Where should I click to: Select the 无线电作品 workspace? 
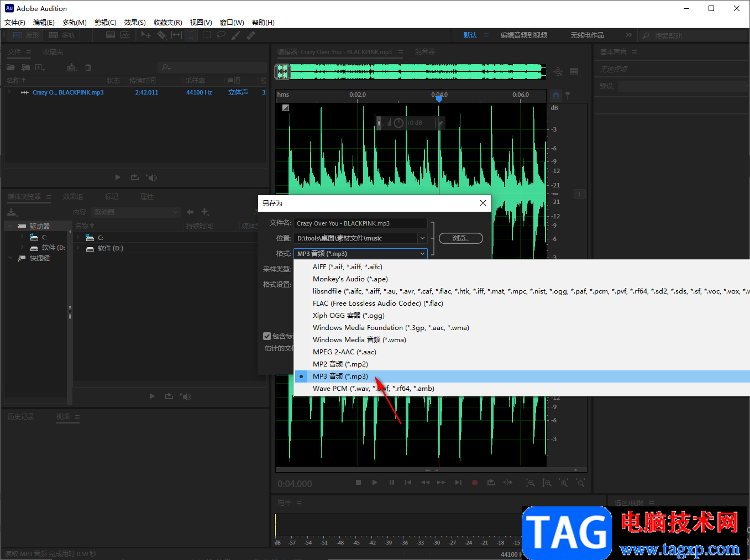[x=587, y=35]
